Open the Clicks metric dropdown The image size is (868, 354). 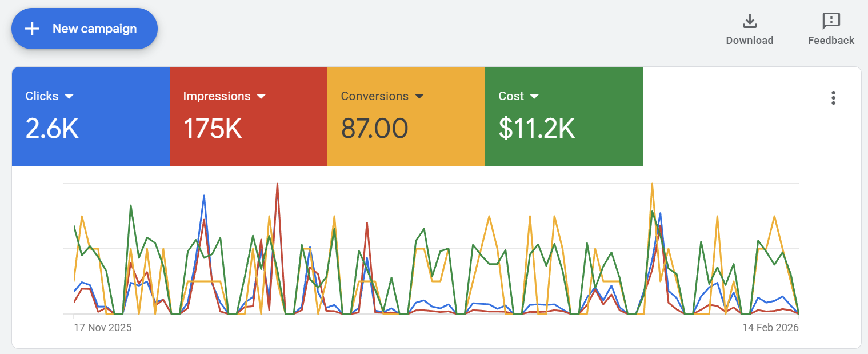click(69, 96)
